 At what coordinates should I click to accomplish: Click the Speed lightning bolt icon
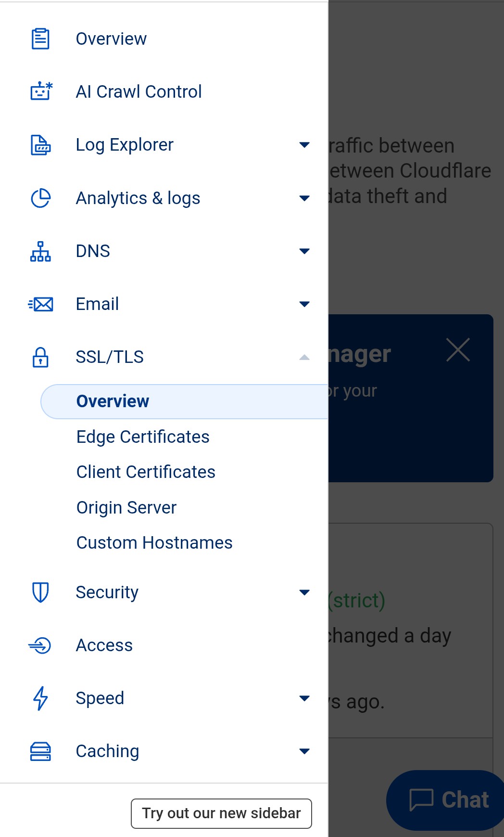40,698
